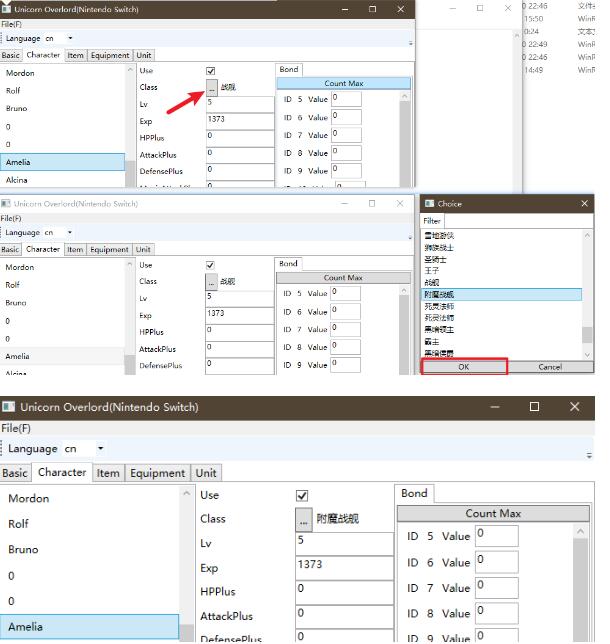The width and height of the screenshot is (610, 644).
Task: Select Amelia in top window character list
Action: coord(62,162)
